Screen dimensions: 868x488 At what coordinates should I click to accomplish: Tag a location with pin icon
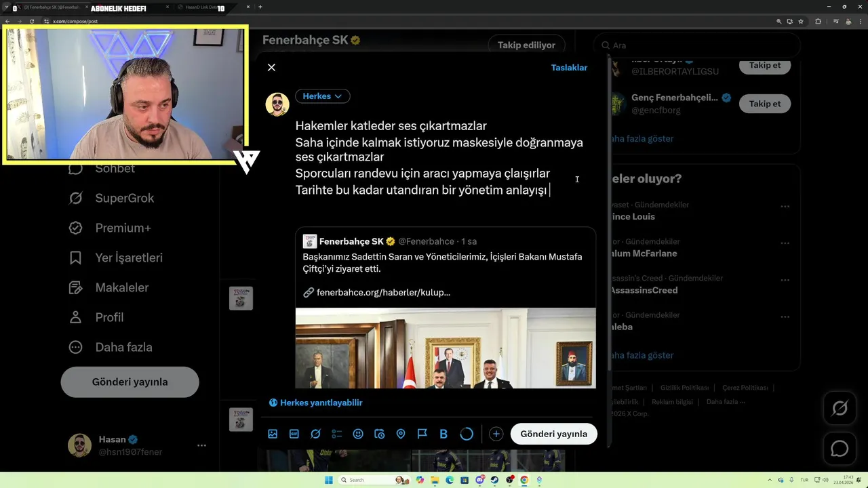coord(401,434)
